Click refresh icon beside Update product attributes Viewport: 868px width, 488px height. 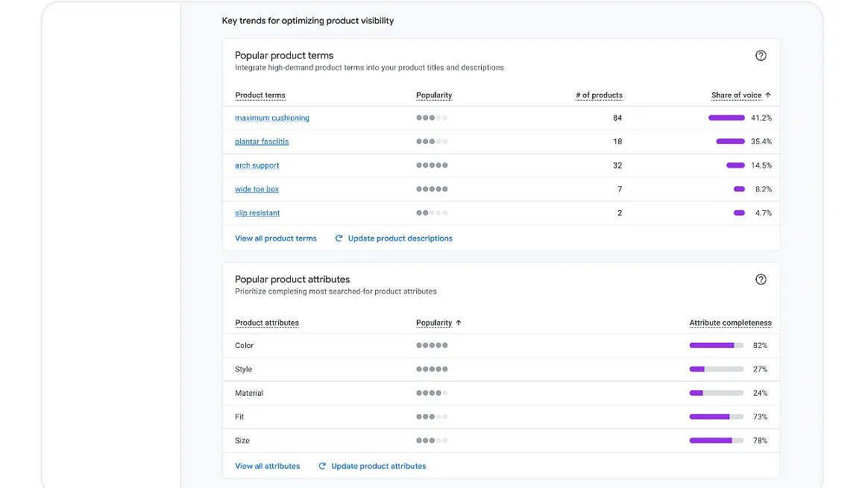tap(322, 466)
